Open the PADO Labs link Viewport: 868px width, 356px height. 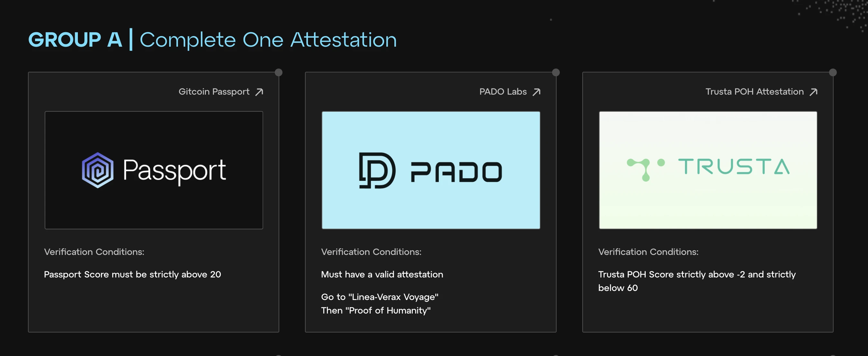(503, 92)
